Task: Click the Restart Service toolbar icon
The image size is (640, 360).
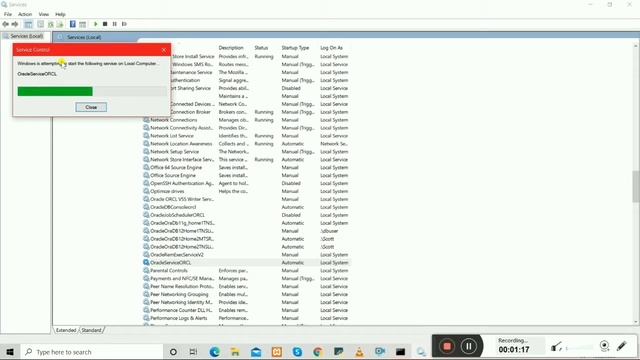Action: coord(124,24)
